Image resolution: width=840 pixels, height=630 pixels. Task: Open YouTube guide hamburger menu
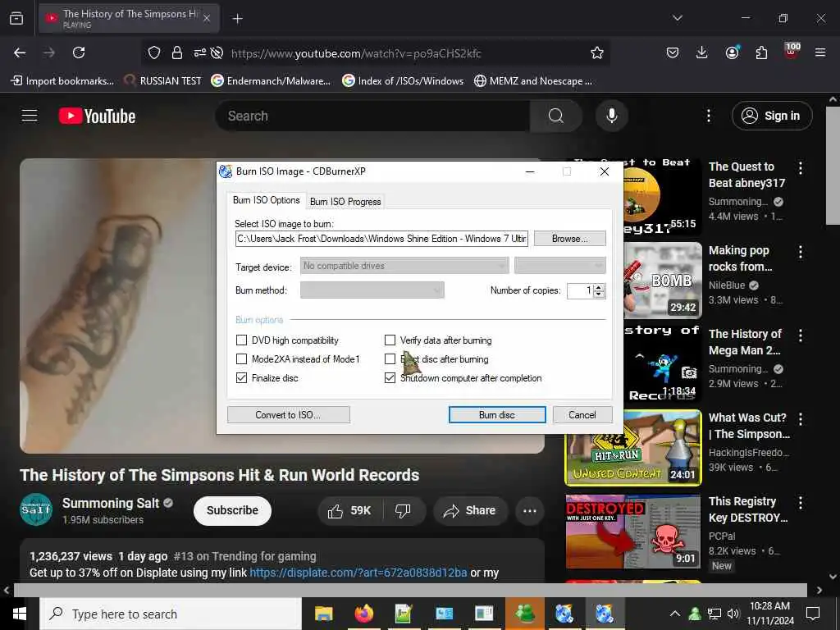tap(30, 116)
